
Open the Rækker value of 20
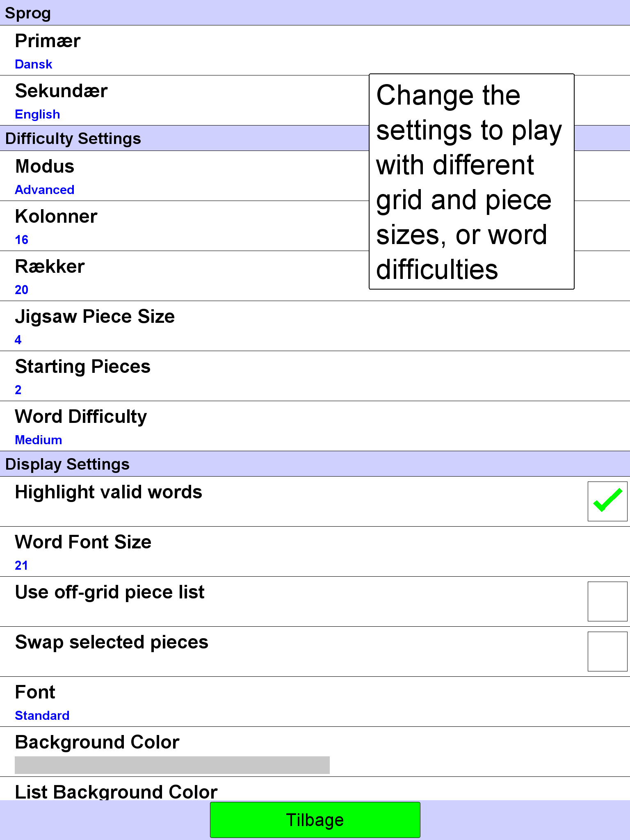point(185,276)
